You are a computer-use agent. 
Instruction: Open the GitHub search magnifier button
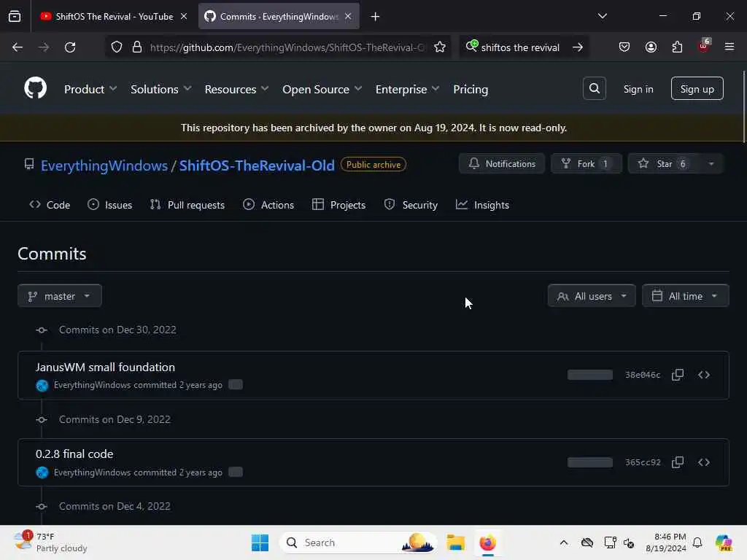(594, 88)
